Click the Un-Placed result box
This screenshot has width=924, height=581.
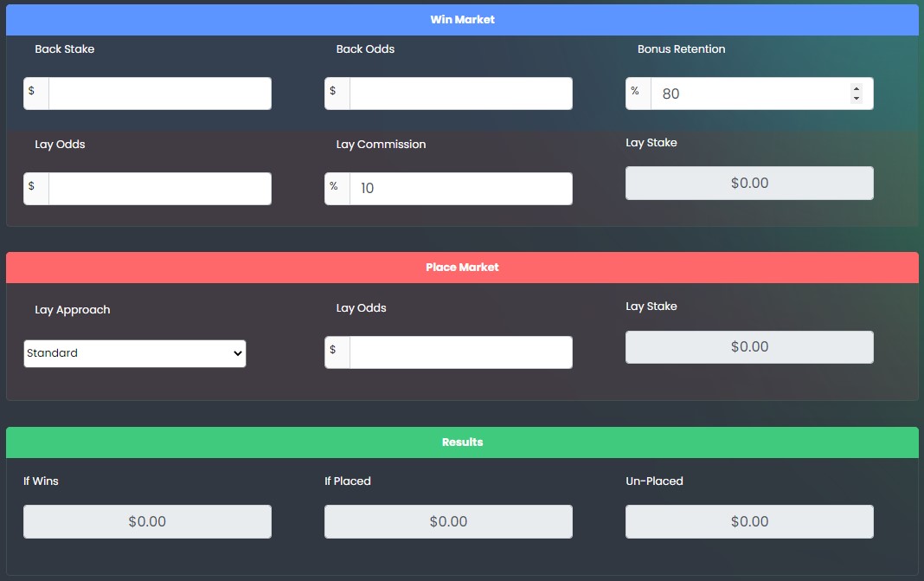coord(749,521)
